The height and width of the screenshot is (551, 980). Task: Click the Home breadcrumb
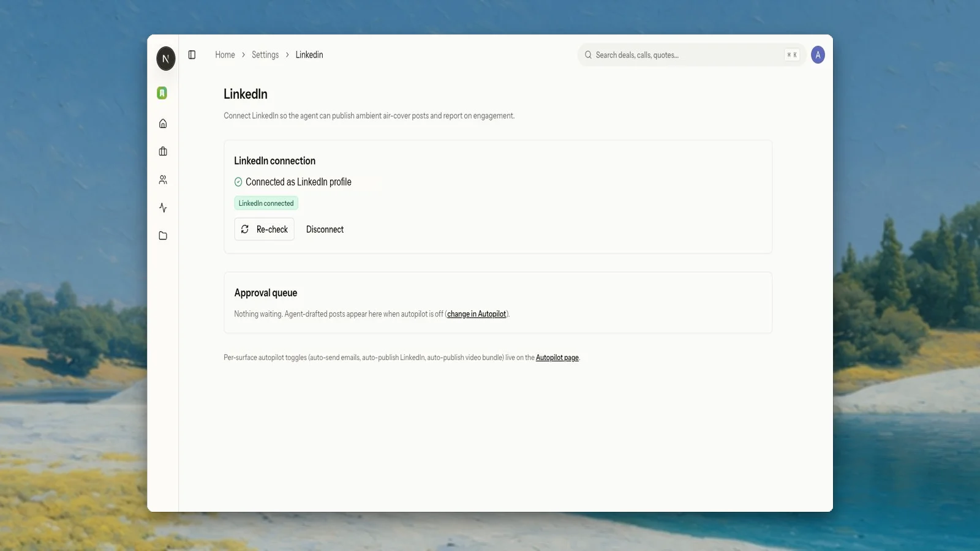225,55
